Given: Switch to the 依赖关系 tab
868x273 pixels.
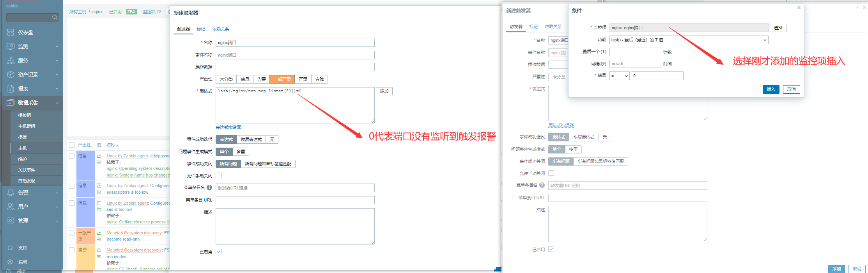Looking at the screenshot, I should click(x=220, y=29).
